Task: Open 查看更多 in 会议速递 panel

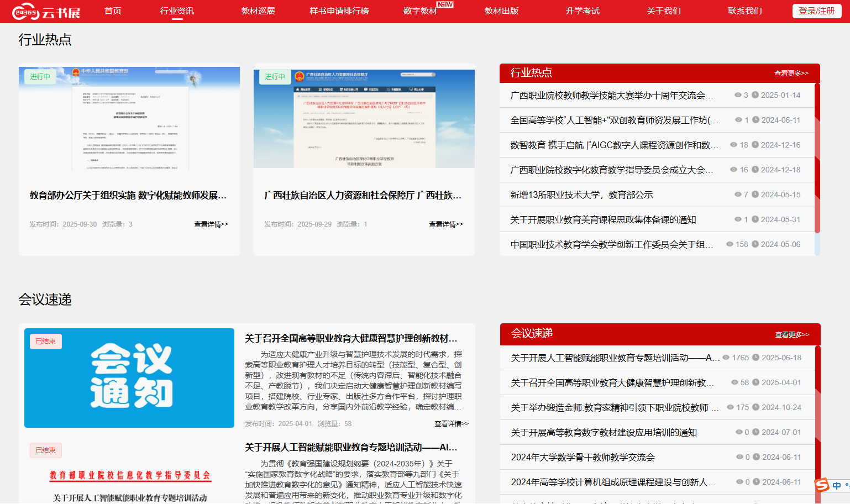Action: coord(791,335)
